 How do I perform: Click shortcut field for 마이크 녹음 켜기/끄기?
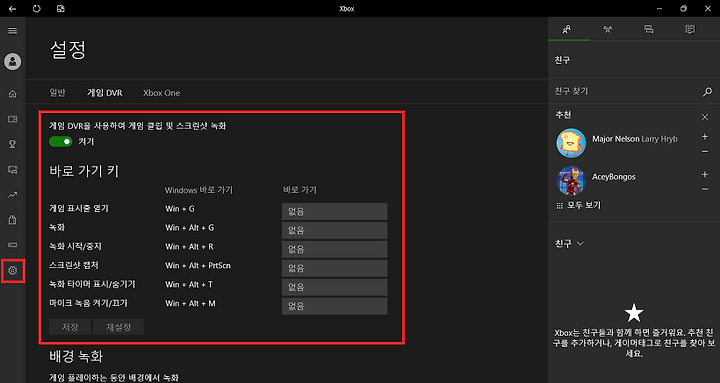point(334,306)
